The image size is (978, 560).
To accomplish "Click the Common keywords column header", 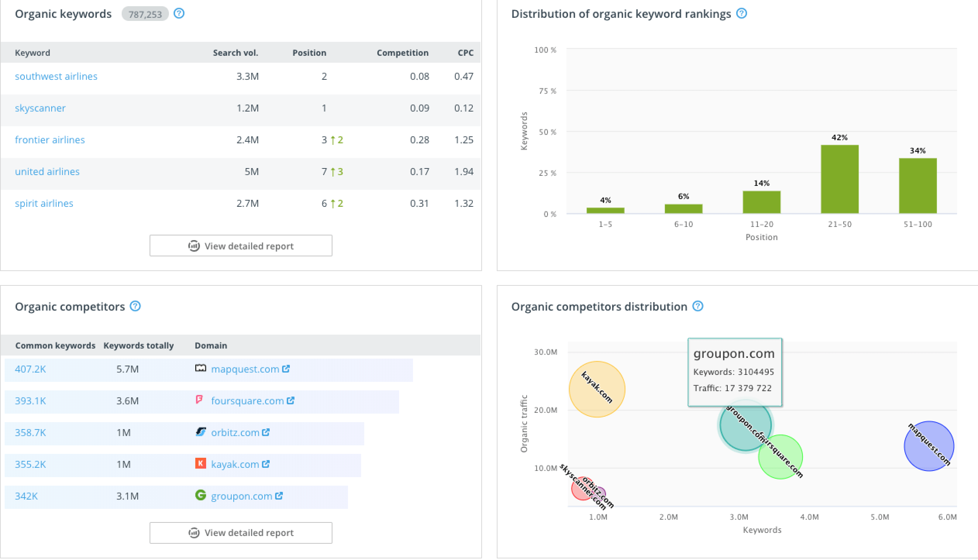I will click(x=55, y=345).
